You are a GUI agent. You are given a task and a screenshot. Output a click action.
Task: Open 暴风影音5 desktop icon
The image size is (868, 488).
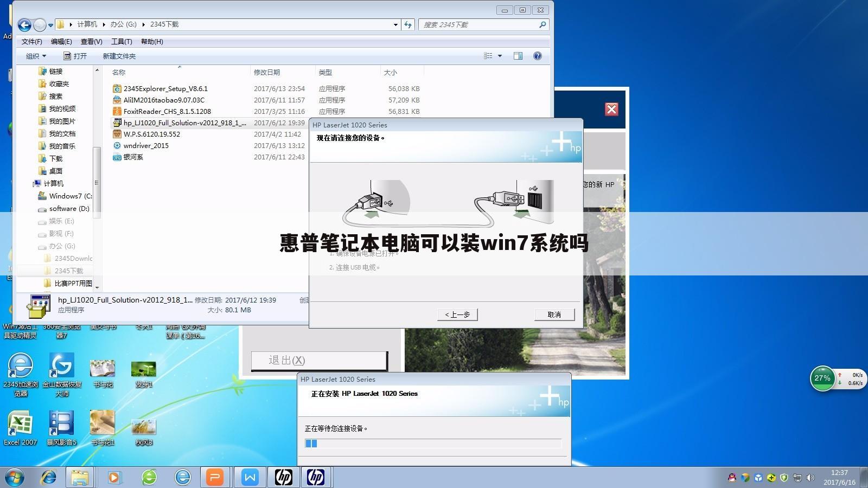pyautogui.click(x=61, y=428)
